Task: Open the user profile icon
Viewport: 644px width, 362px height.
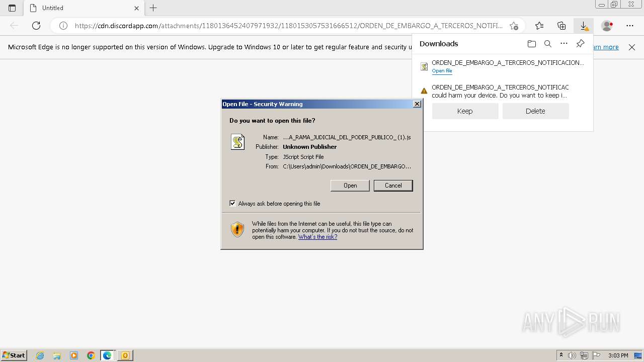Action: [x=607, y=26]
